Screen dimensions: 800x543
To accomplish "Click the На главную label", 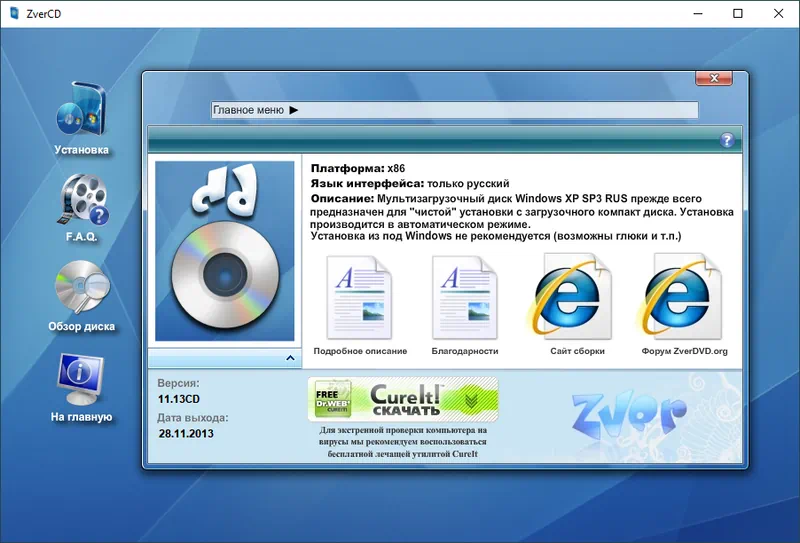I will click(x=82, y=416).
